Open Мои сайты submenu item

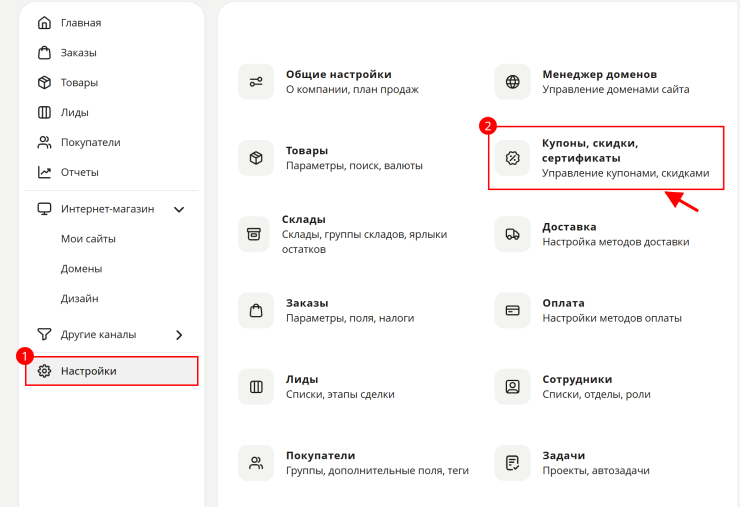pos(88,239)
